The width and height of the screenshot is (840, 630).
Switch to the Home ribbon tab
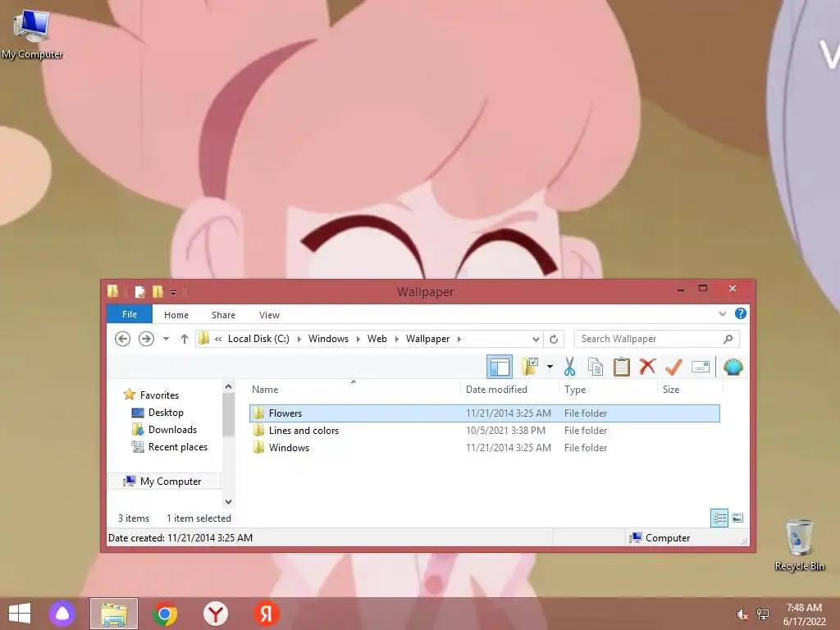(x=176, y=315)
